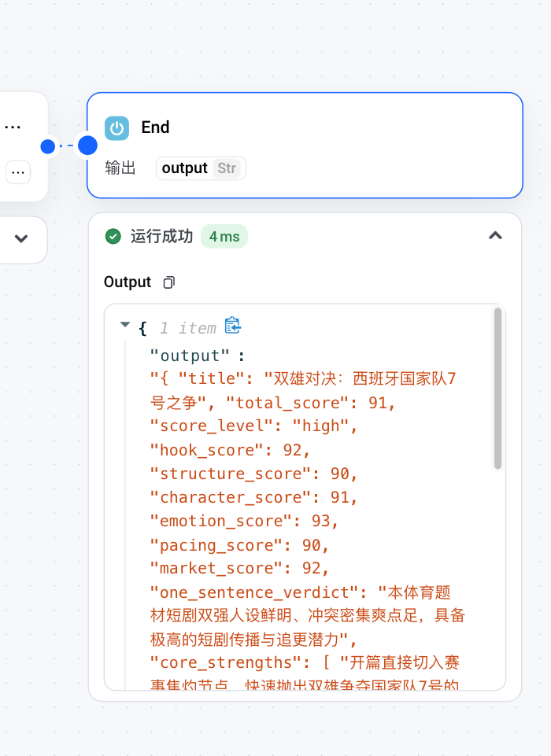Click the previous node's output connector dot
551x756 pixels.
[48, 146]
